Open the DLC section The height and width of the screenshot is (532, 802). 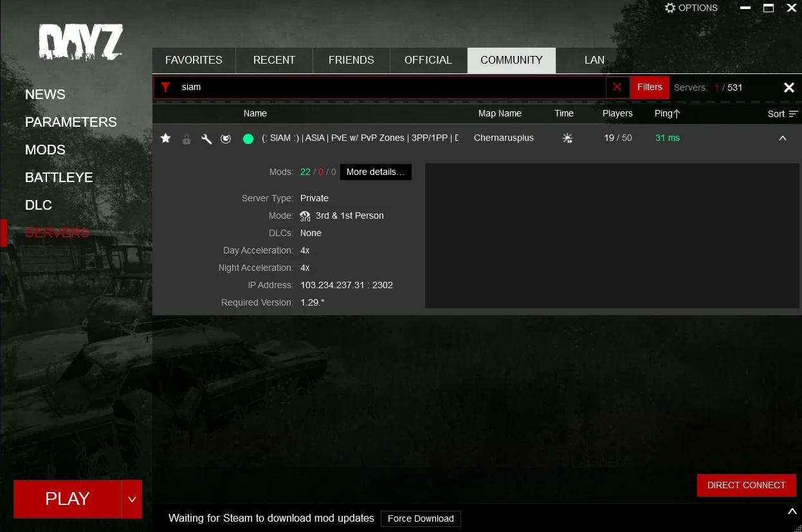38,205
